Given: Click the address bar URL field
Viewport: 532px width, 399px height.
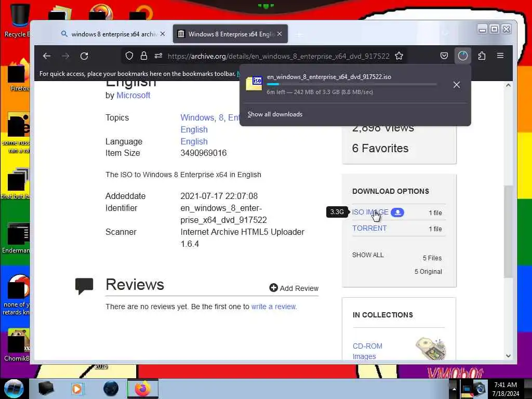Looking at the screenshot, I should click(278, 56).
